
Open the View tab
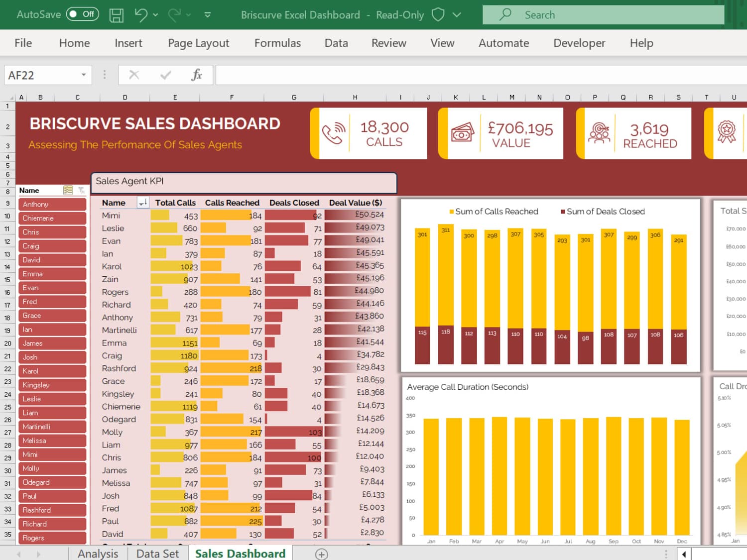pyautogui.click(x=442, y=43)
